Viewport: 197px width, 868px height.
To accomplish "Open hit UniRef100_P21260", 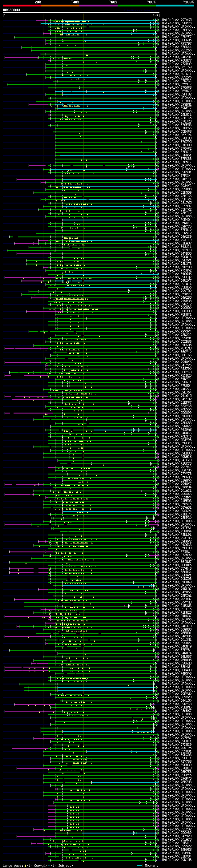I will pos(177,50).
